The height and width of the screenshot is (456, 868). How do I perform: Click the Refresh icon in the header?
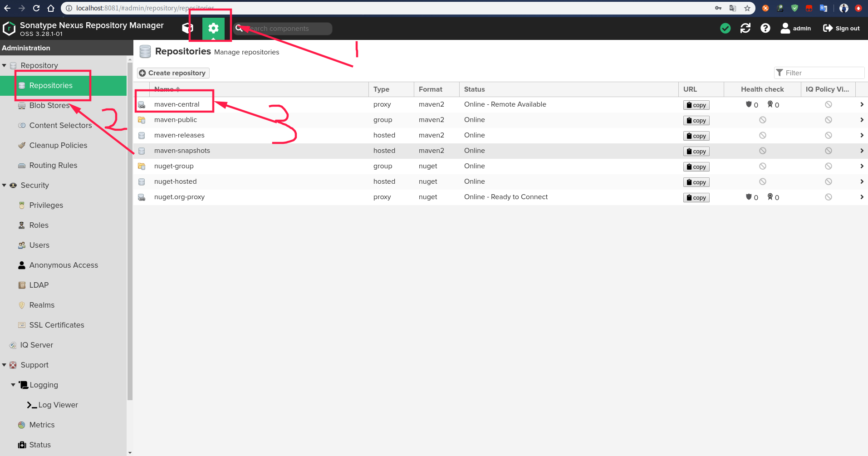point(745,28)
